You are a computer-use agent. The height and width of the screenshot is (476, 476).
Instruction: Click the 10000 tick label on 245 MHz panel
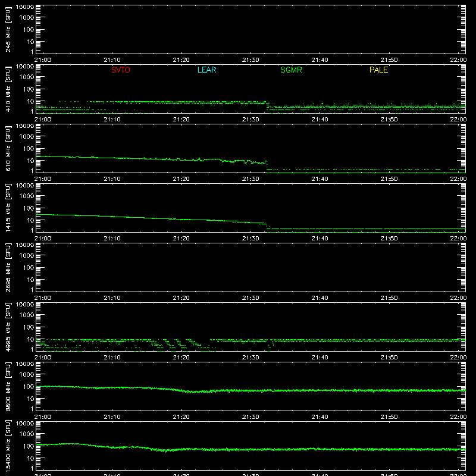point(25,7)
